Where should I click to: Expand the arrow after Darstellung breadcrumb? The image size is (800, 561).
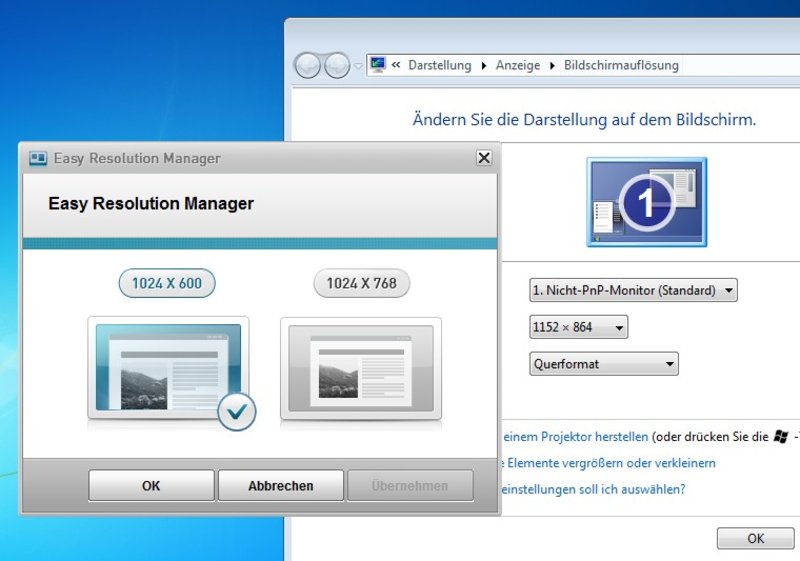pos(484,66)
